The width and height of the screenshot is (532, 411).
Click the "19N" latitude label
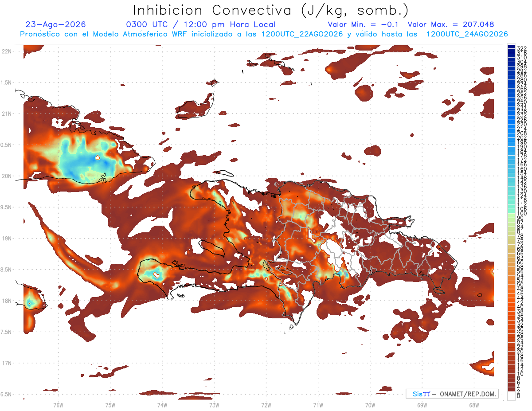tap(6, 239)
